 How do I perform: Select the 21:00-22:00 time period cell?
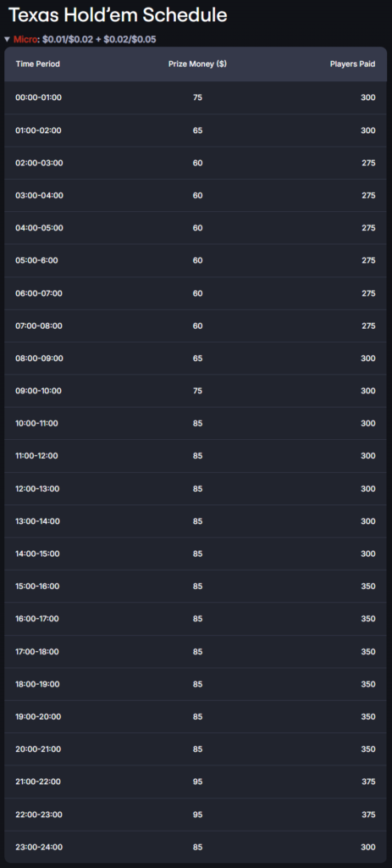point(38,782)
